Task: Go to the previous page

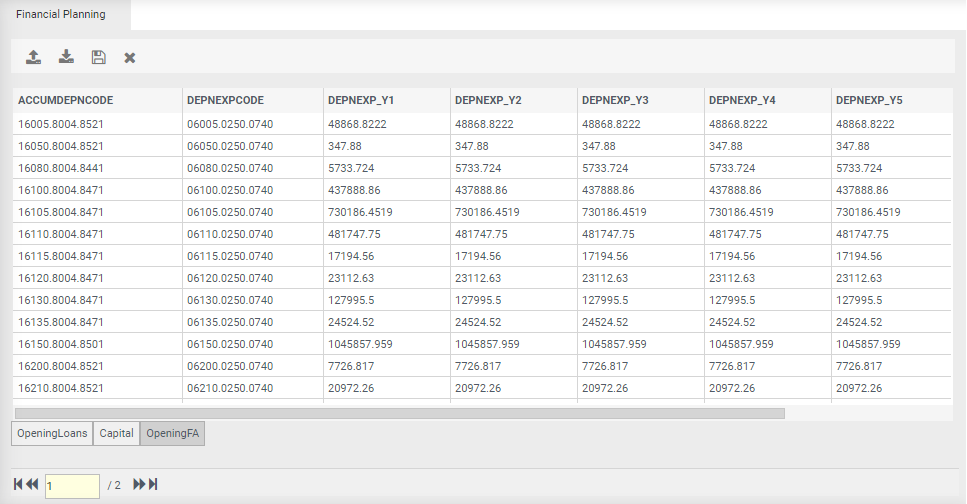Action: pyautogui.click(x=33, y=485)
